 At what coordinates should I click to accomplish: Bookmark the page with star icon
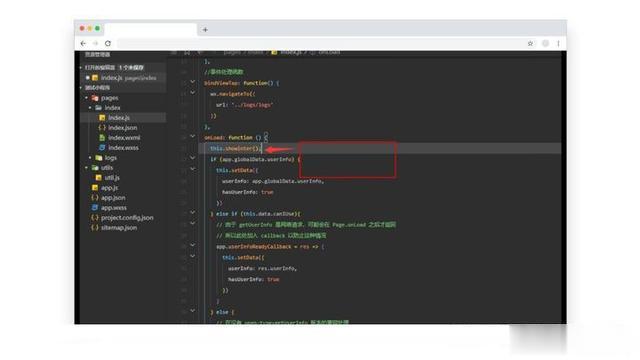tap(530, 43)
